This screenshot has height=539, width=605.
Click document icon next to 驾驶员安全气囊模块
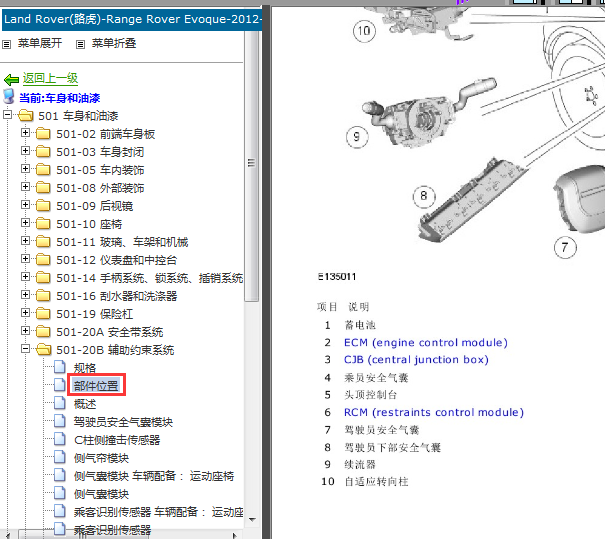[x=59, y=421]
